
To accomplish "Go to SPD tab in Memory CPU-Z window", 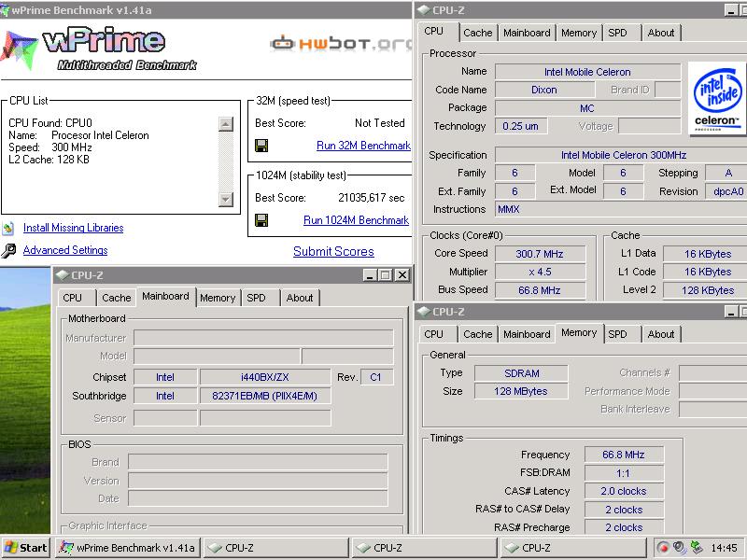I will (x=618, y=334).
